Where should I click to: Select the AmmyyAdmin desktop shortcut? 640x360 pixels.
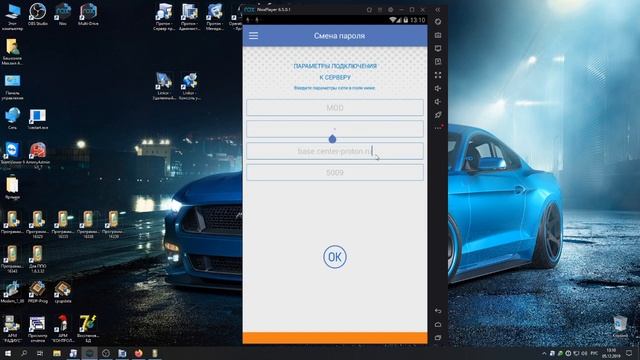tap(38, 155)
